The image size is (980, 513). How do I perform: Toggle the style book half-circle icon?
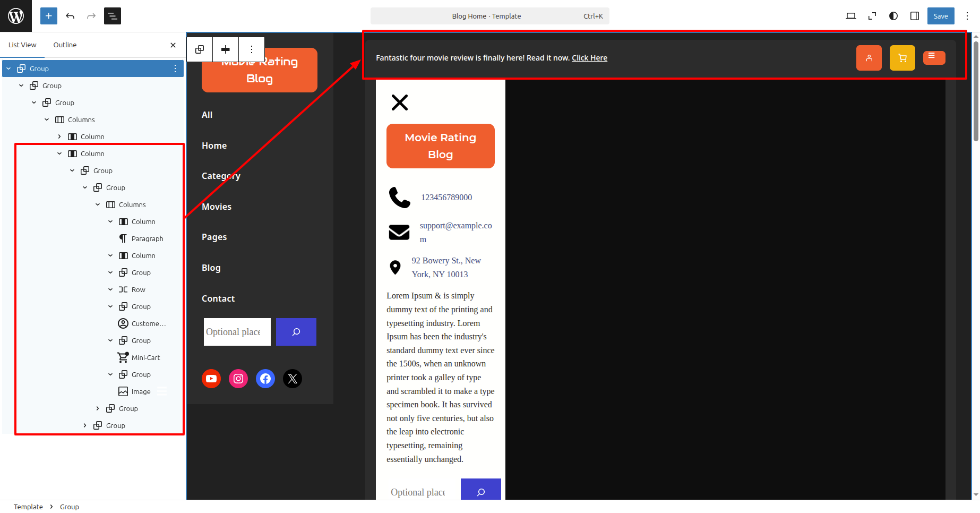tap(893, 16)
